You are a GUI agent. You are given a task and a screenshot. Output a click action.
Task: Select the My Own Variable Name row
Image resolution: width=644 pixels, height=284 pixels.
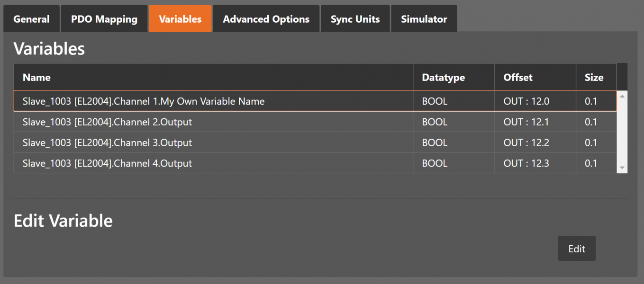pos(144,101)
